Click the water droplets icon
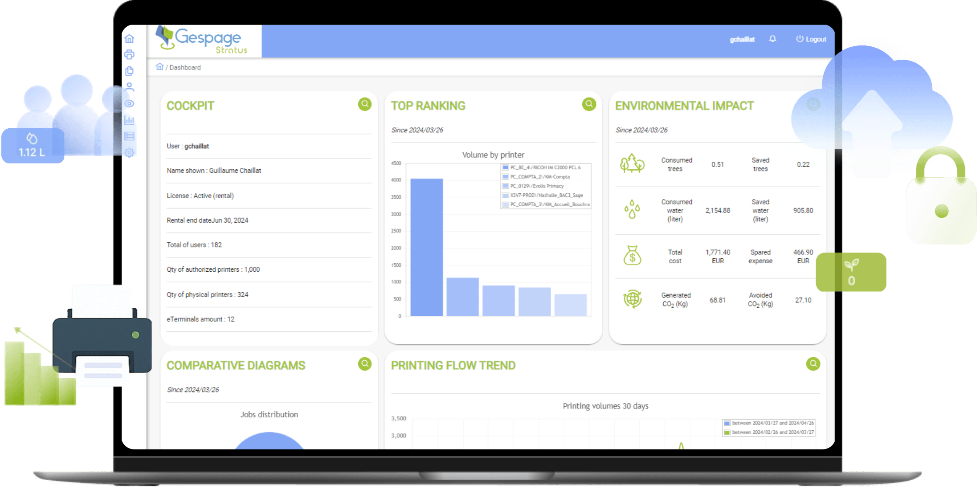 tap(632, 209)
